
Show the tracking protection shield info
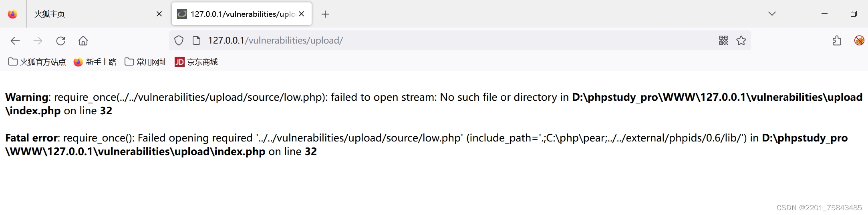pyautogui.click(x=179, y=40)
